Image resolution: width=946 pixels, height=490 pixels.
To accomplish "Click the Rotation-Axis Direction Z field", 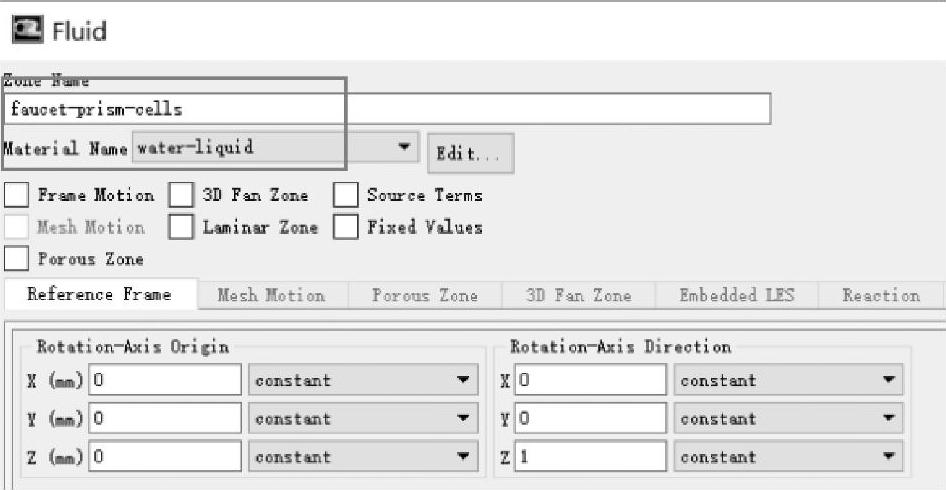I will (x=590, y=457).
